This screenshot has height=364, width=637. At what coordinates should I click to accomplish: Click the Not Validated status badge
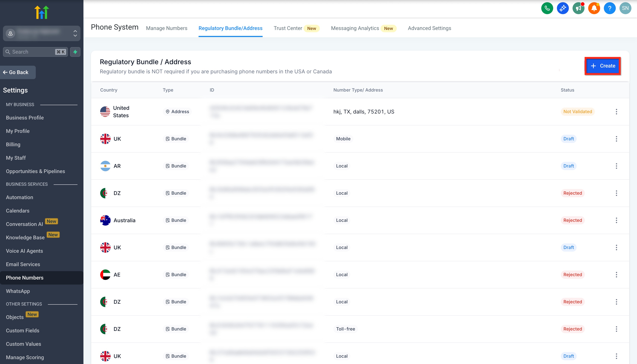[x=577, y=111]
